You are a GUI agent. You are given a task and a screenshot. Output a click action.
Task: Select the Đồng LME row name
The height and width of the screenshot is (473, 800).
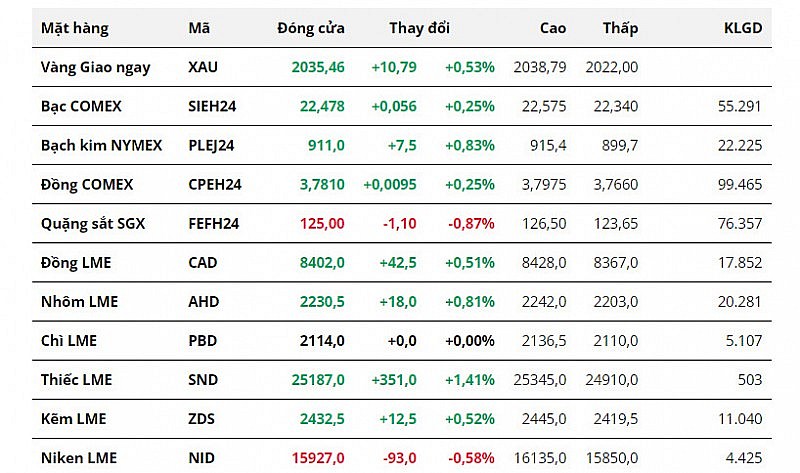tap(76, 262)
